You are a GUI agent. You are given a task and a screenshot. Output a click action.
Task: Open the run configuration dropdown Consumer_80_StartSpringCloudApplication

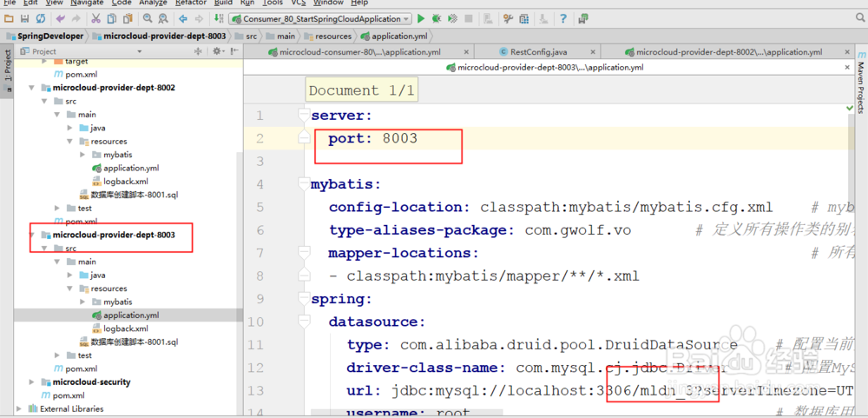point(320,19)
